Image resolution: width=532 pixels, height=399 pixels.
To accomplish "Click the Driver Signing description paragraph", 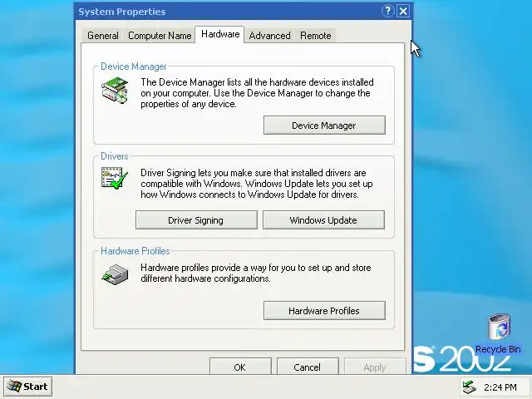I will [257, 184].
